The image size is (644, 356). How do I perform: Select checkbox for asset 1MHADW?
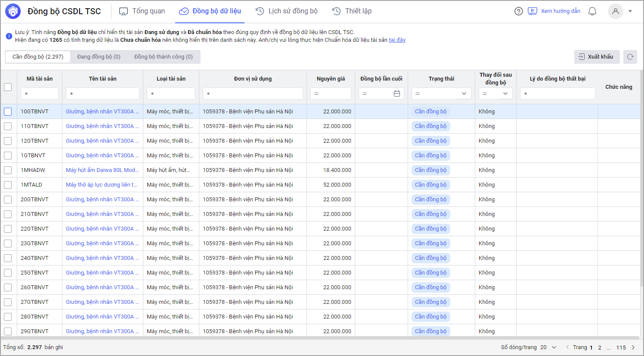click(x=8, y=170)
